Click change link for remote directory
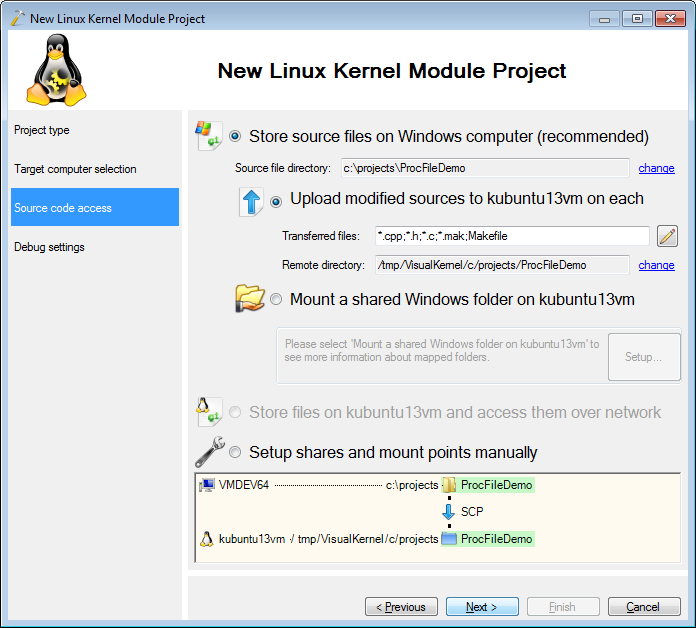The image size is (696, 628). tap(656, 265)
